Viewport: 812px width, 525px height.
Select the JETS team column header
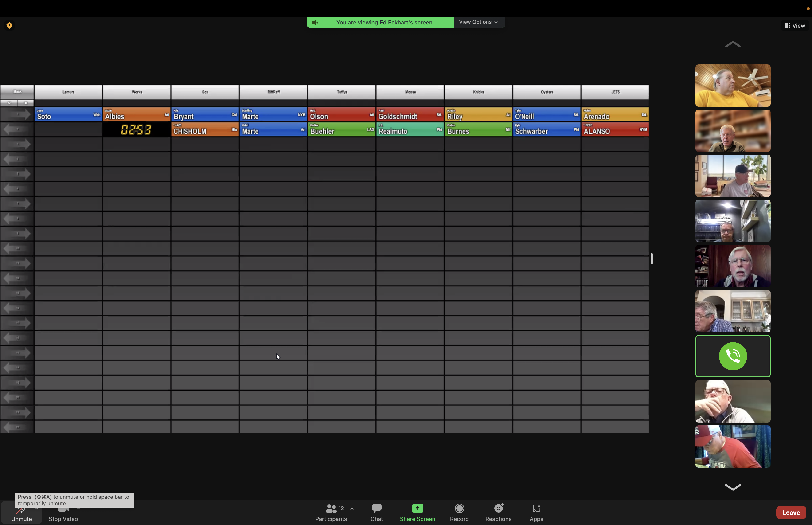pyautogui.click(x=615, y=92)
